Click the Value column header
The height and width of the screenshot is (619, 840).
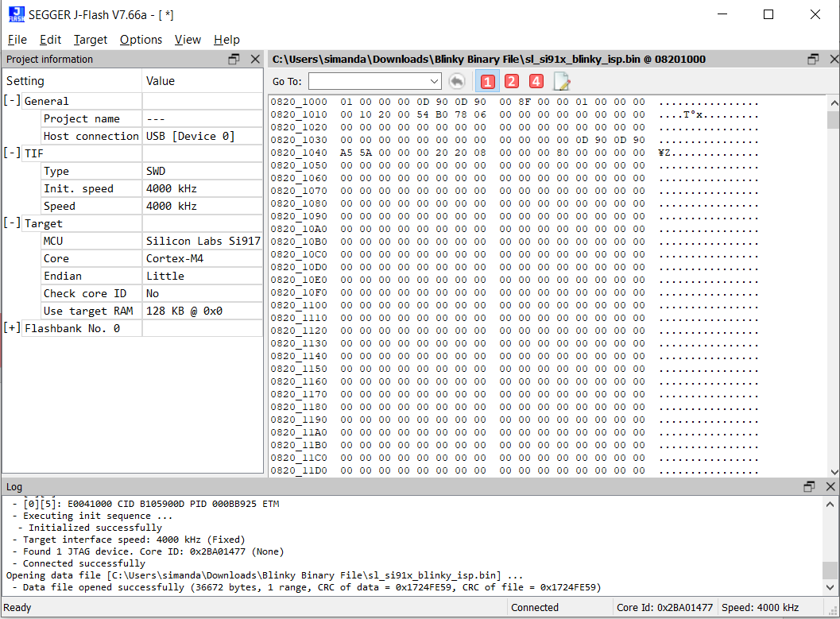203,81
